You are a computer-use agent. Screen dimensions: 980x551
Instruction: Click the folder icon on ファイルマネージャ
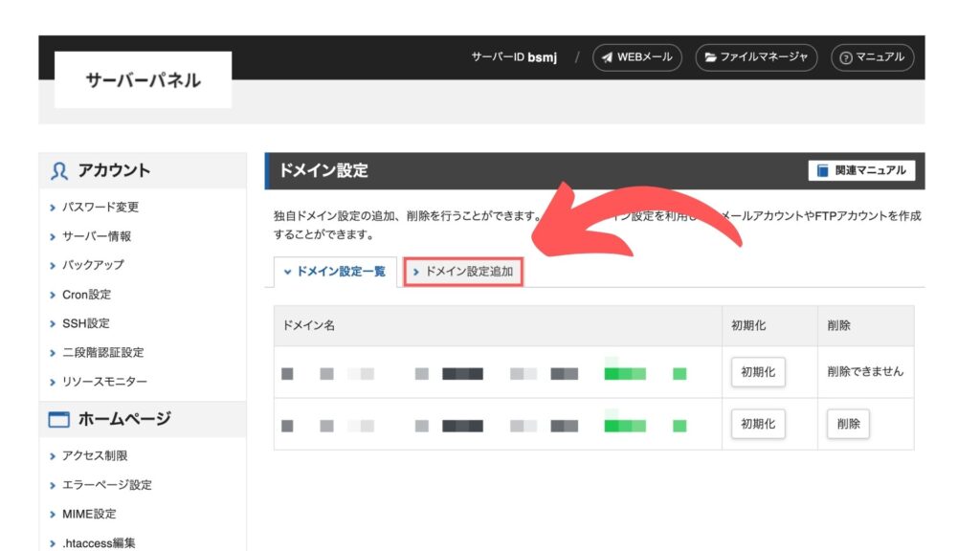pos(711,57)
